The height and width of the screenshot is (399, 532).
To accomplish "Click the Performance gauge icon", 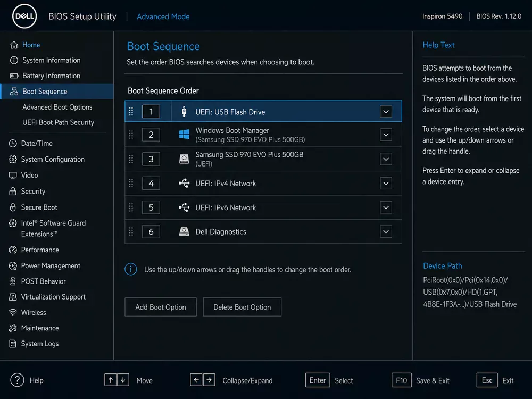I will (x=13, y=250).
